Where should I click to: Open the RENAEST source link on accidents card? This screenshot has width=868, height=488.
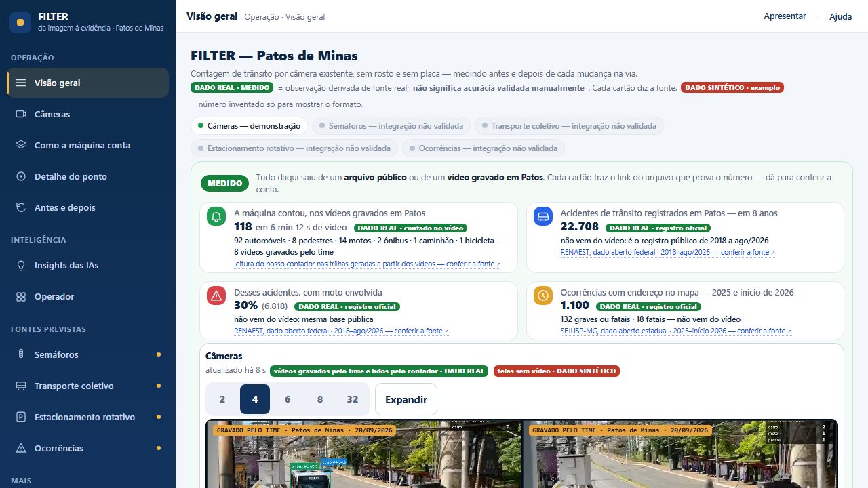[x=667, y=252]
